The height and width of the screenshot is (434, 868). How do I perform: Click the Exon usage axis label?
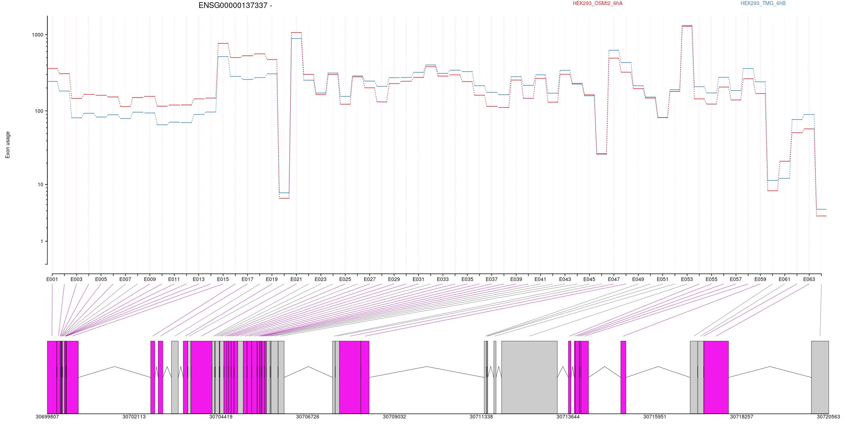point(8,145)
